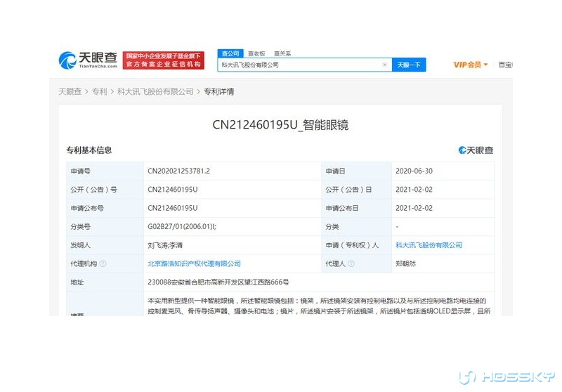Open the 天眼查 logo home link
Viewport: 562px width, 392px height.
pyautogui.click(x=88, y=60)
